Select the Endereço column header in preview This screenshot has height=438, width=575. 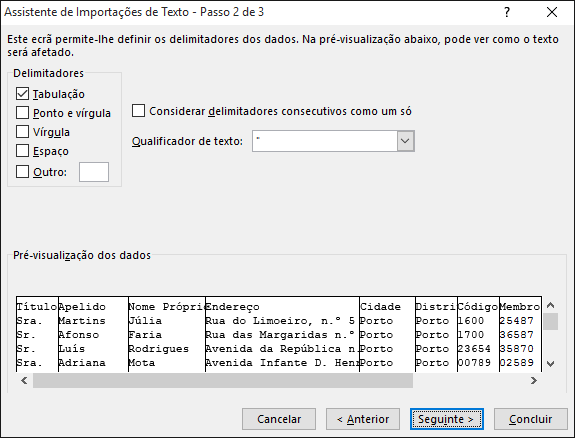click(x=232, y=307)
